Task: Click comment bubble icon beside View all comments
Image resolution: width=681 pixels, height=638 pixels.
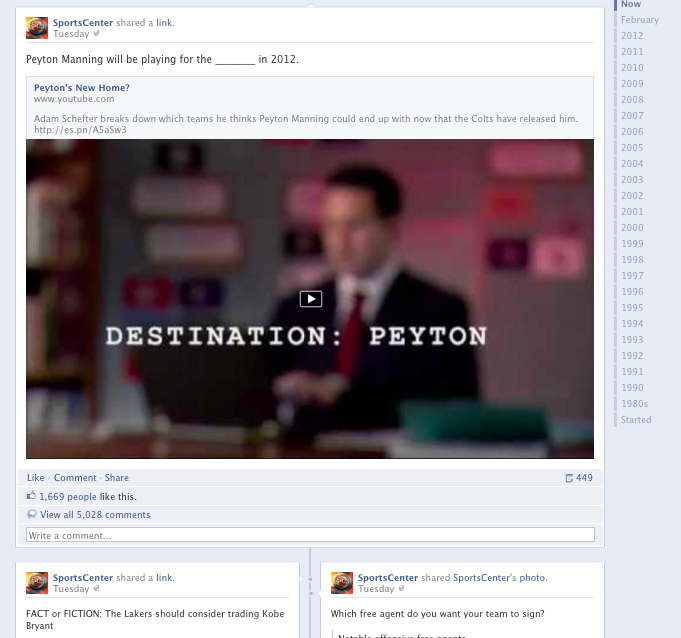Action: 32,514
